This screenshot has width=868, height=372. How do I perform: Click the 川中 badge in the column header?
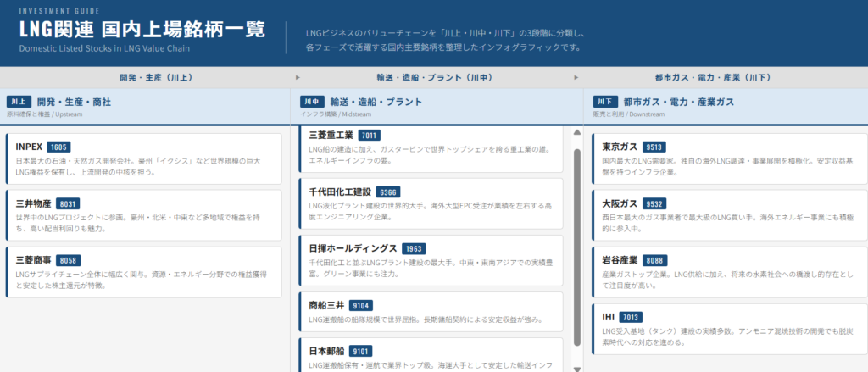click(312, 102)
